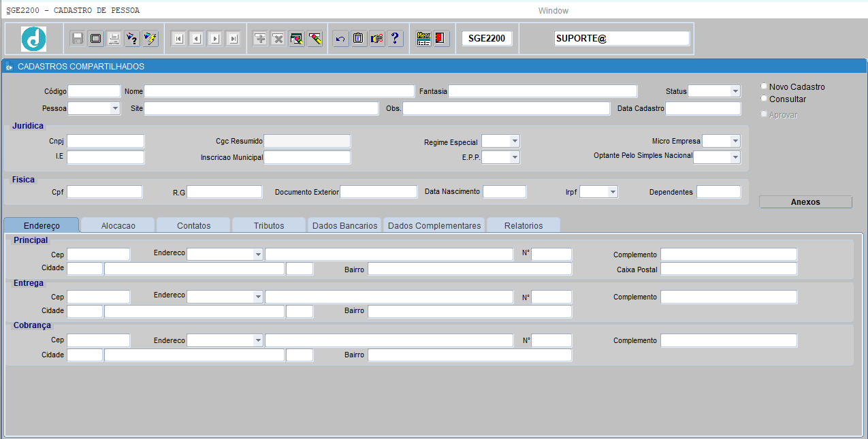
Task: Click the Fantasia text field
Action: click(x=543, y=91)
